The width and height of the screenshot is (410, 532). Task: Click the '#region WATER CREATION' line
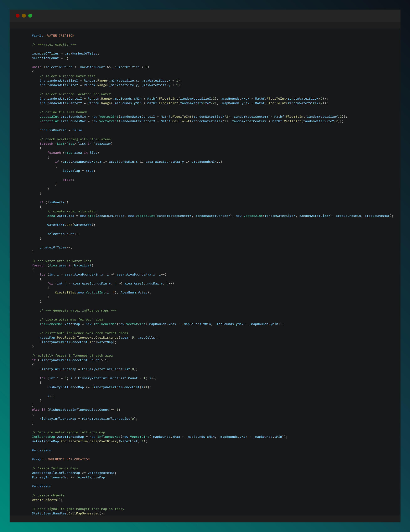(53, 36)
